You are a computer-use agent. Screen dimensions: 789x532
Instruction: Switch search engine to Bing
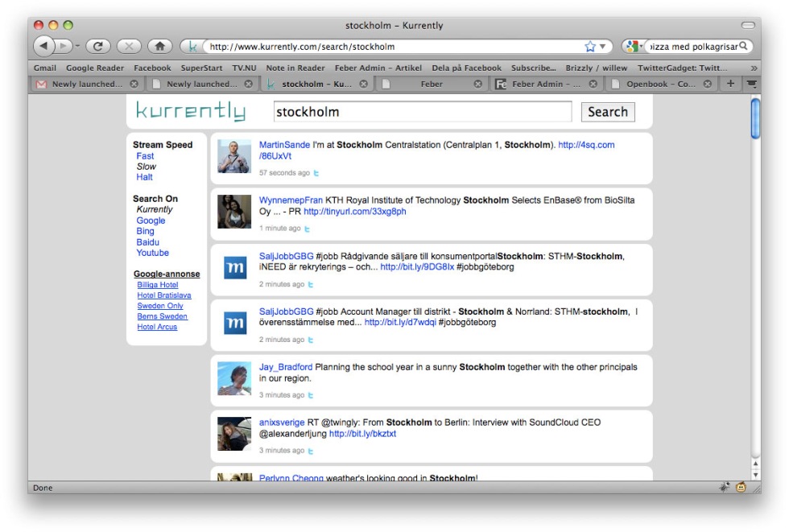[x=145, y=231]
